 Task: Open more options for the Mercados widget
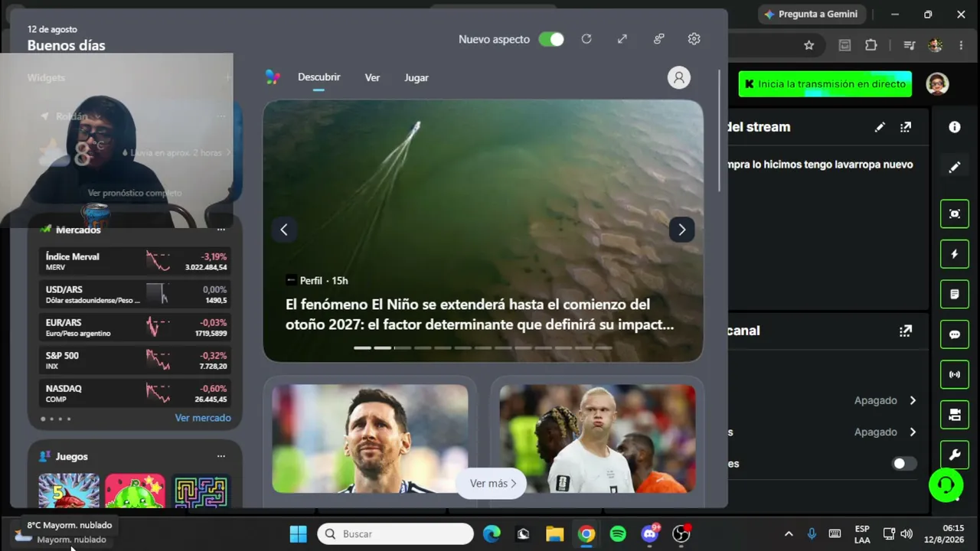(221, 230)
